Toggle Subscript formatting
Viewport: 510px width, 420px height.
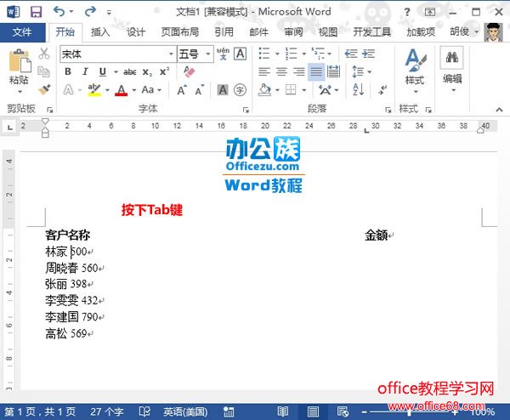click(x=147, y=72)
